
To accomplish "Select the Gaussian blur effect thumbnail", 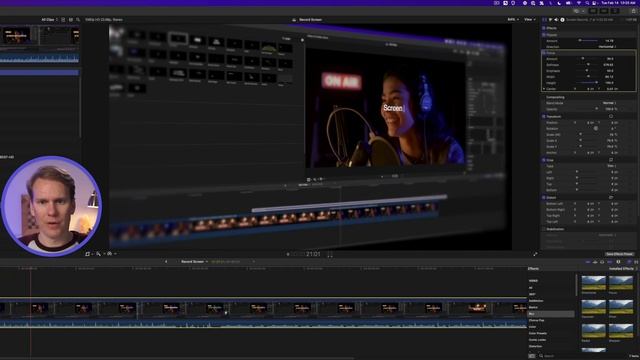I will point(593,307).
